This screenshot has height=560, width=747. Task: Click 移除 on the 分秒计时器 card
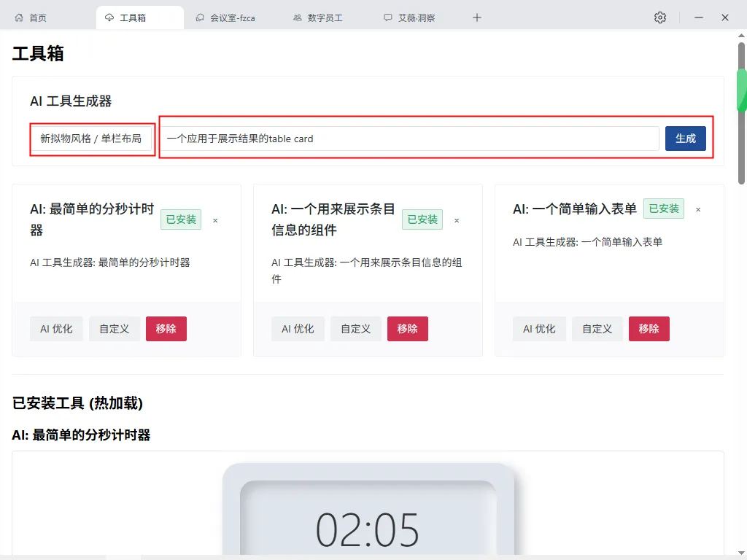(166, 329)
